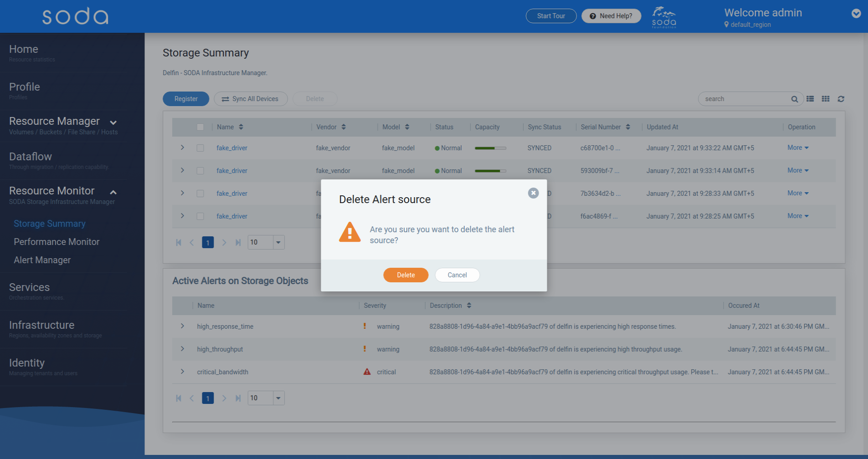Viewport: 868px width, 459px height.
Task: Open More menu for serial 7b3634d2-b
Action: tap(798, 193)
